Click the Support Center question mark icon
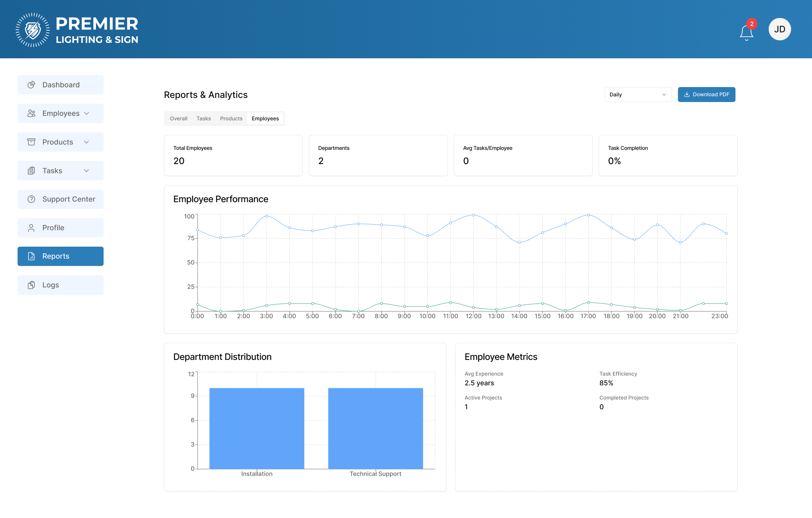The height and width of the screenshot is (518, 812). pos(31,199)
